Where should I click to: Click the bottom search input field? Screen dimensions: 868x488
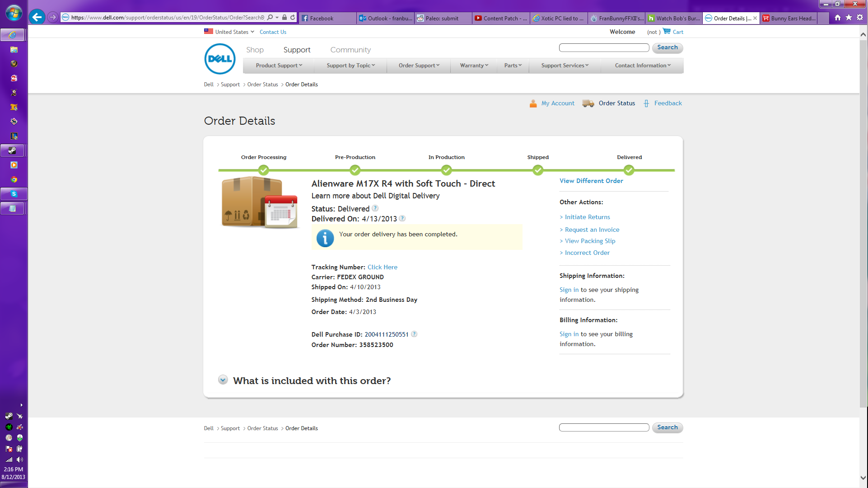[x=604, y=427]
